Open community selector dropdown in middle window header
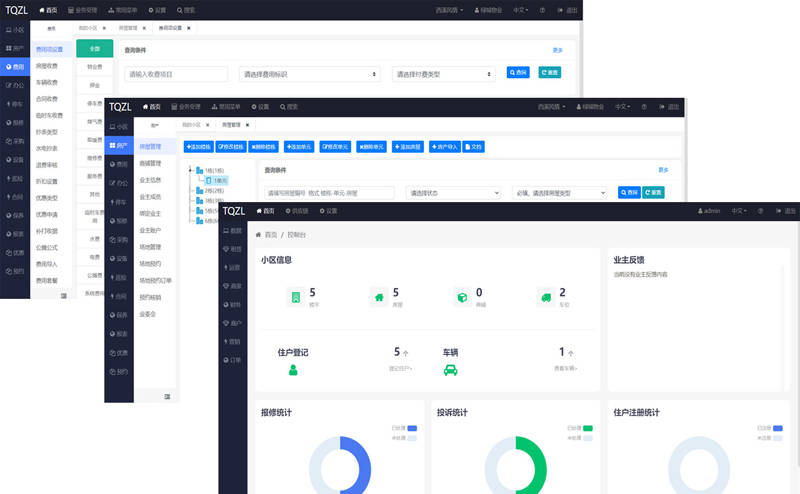This screenshot has height=494, width=800. point(552,107)
